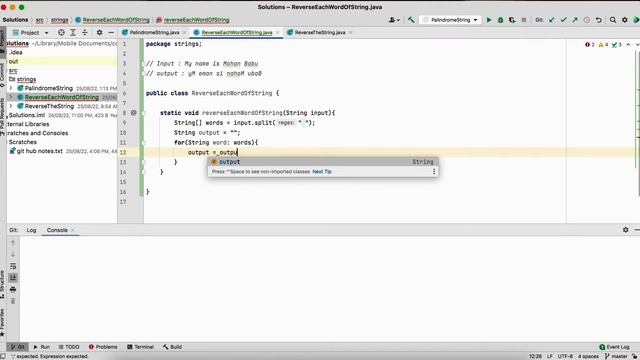Open PalindromeString run configuration dropdown

451,20
